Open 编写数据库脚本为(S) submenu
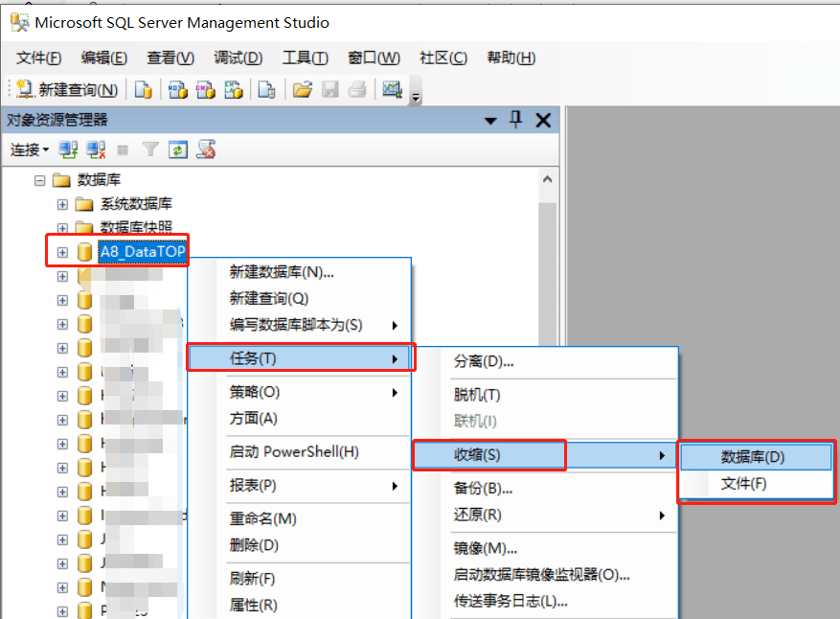 tap(300, 325)
